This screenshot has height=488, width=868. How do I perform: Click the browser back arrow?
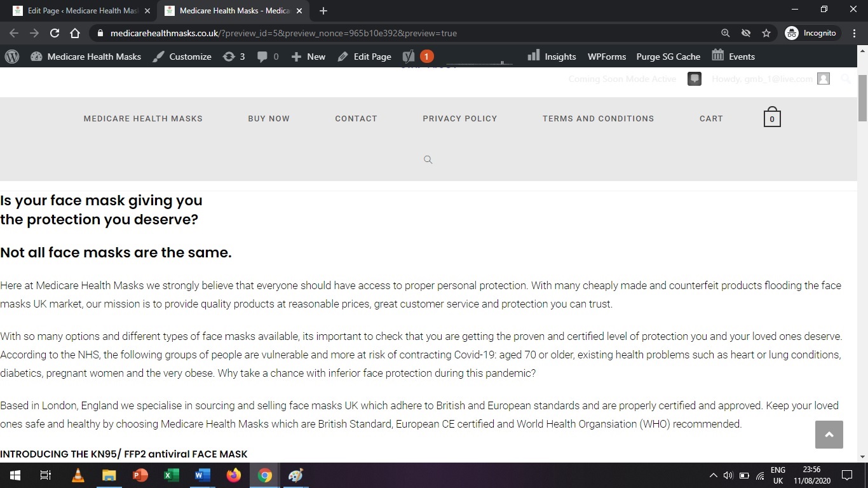coord(14,33)
